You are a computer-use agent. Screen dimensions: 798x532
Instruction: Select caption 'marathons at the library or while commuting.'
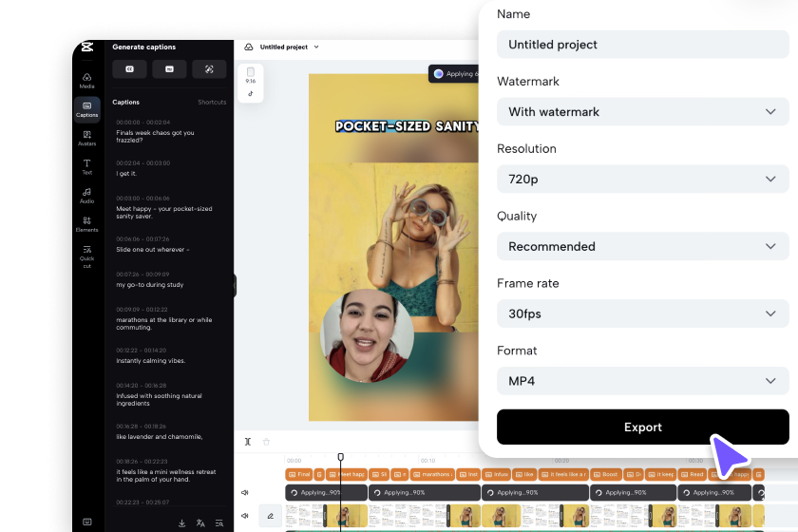[x=163, y=324]
